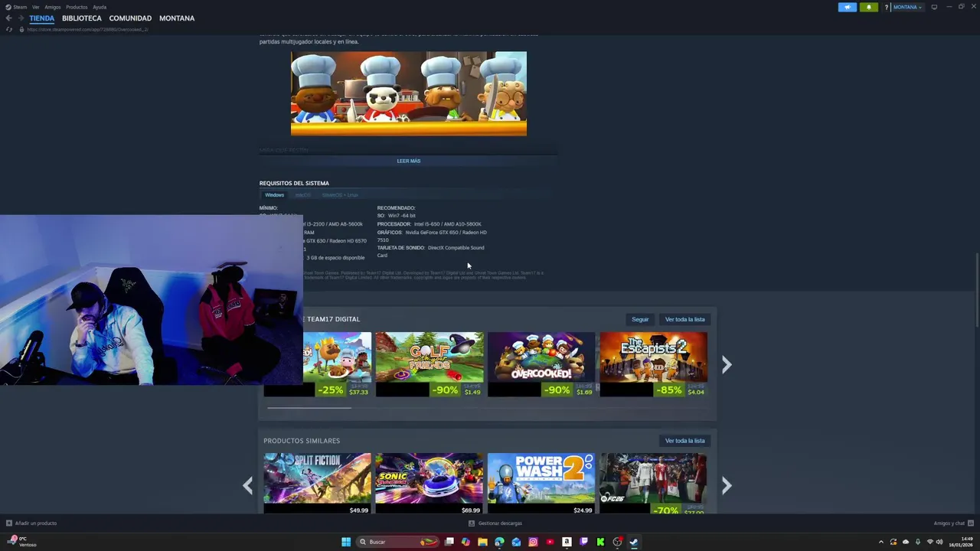Open the Overcooked! game card
The width and height of the screenshot is (980, 551).
click(x=541, y=364)
